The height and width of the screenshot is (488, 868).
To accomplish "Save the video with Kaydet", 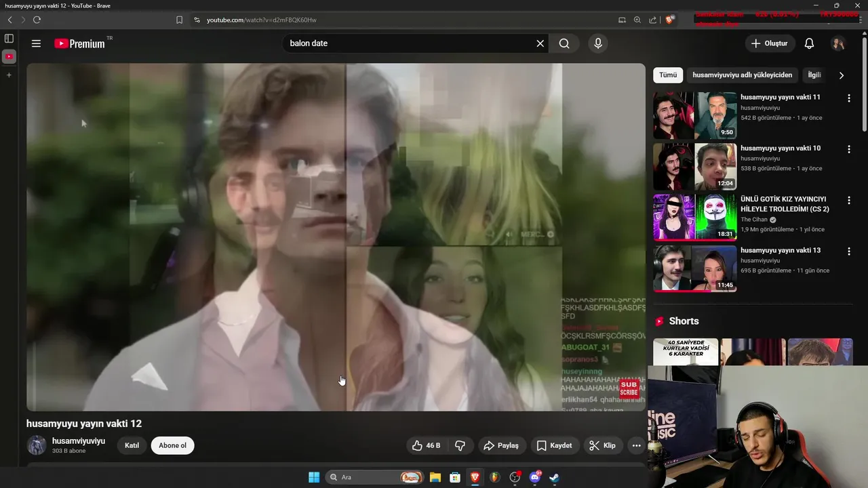I will click(x=555, y=445).
